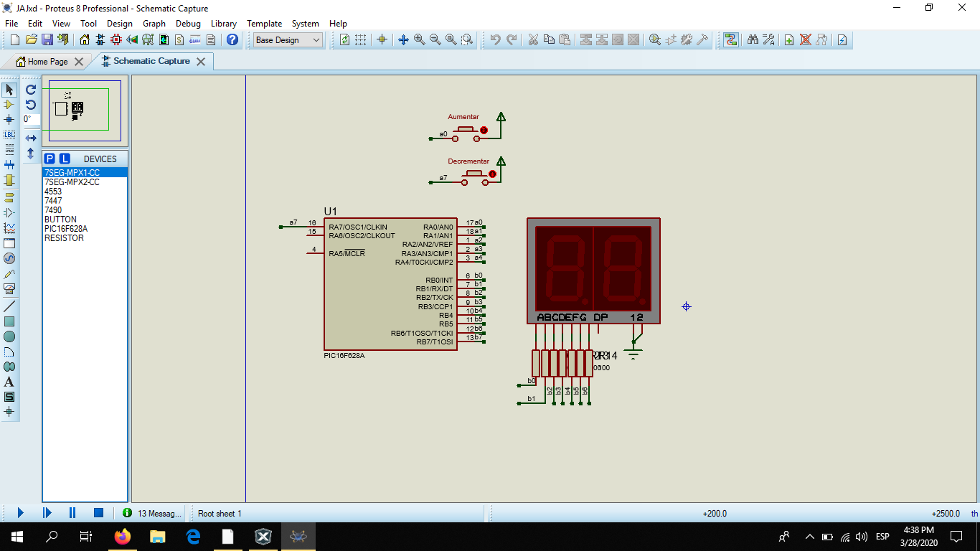The width and height of the screenshot is (980, 551).
Task: Click the rotation angle input field
Action: (x=31, y=119)
